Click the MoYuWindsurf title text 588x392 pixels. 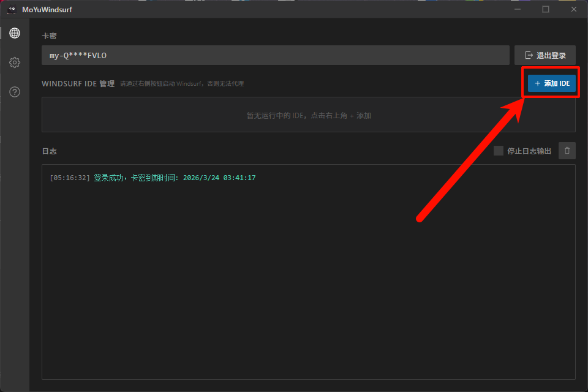point(47,9)
